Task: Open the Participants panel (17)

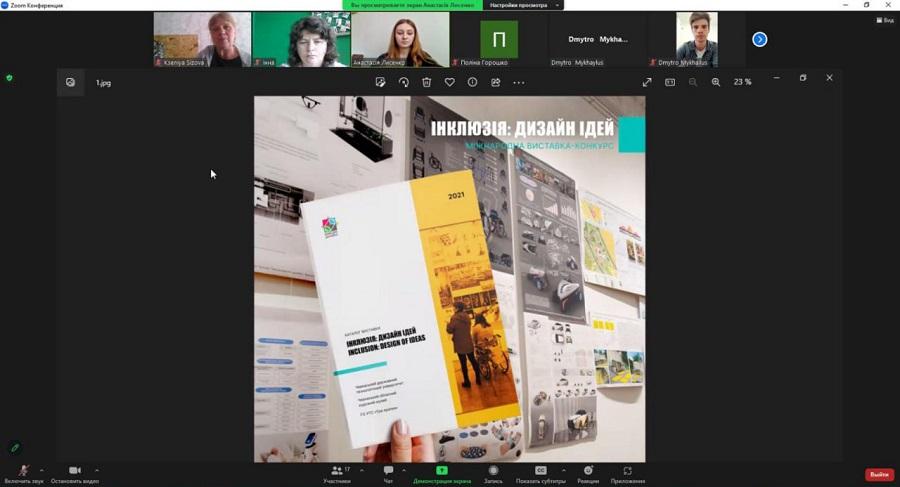Action: pos(337,474)
